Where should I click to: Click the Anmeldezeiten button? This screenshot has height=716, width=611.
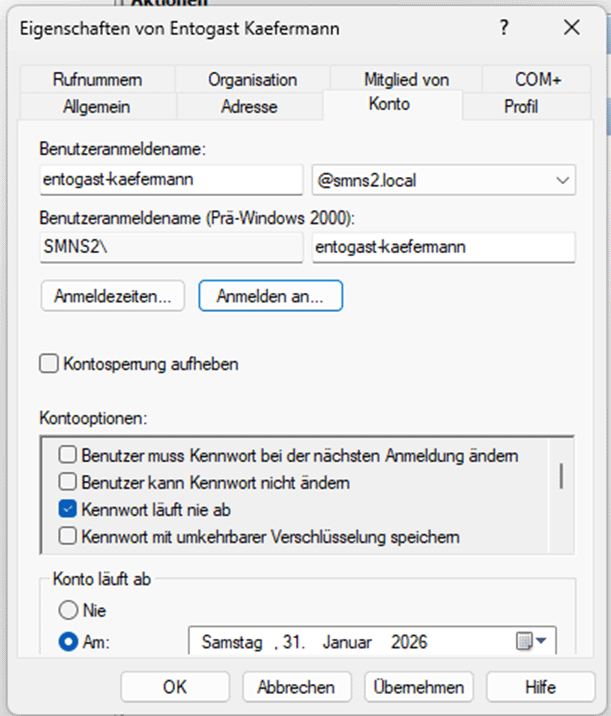(112, 295)
